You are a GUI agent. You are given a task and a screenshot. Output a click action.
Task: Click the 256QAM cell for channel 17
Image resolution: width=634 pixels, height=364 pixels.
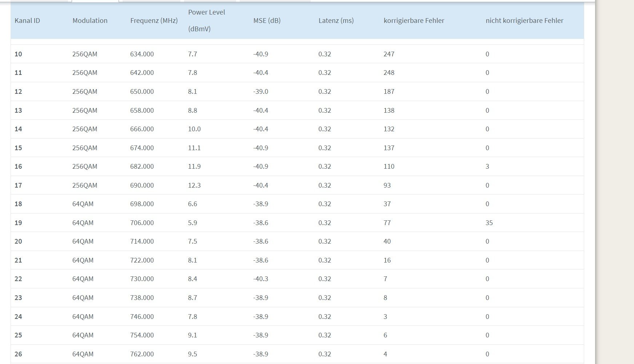point(85,185)
